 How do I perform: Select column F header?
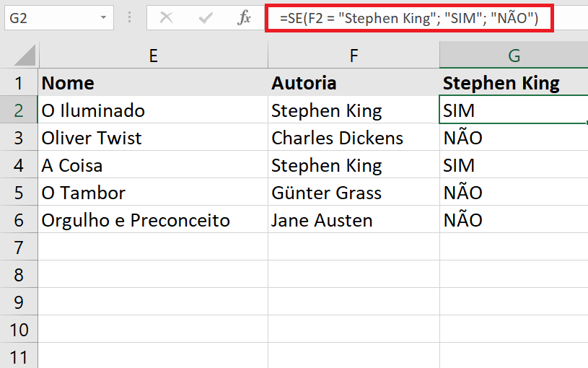click(354, 55)
